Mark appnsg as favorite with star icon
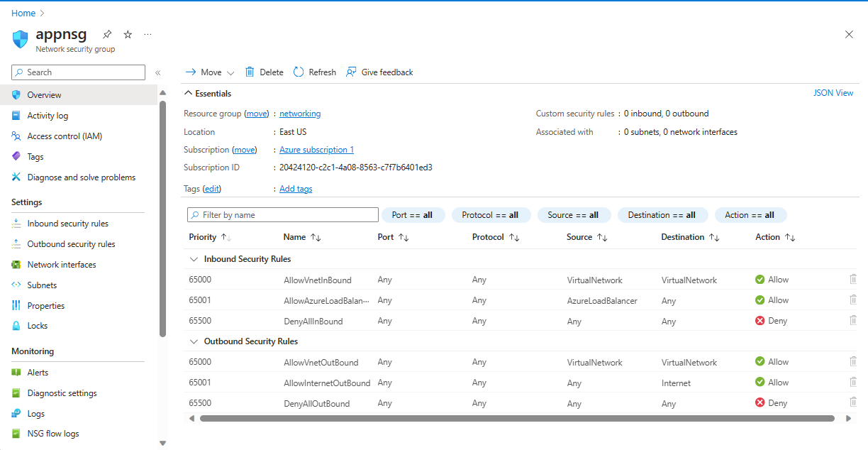868x450 pixels. 128,34
